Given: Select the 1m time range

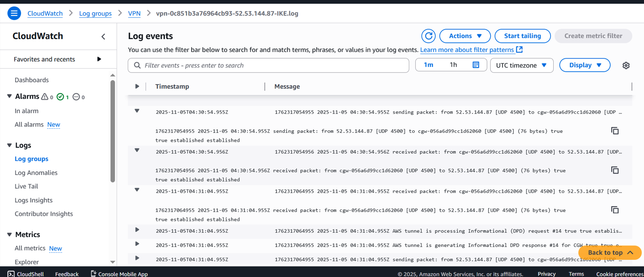Looking at the screenshot, I should coord(428,65).
